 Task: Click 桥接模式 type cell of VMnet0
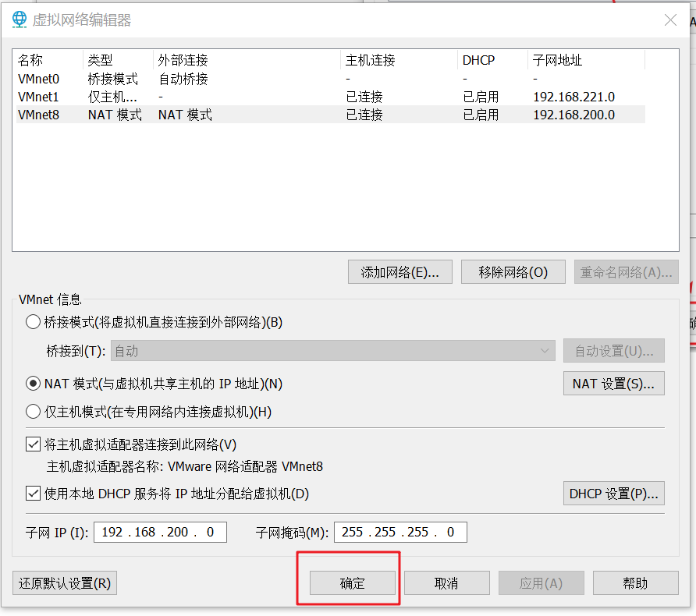click(x=112, y=79)
